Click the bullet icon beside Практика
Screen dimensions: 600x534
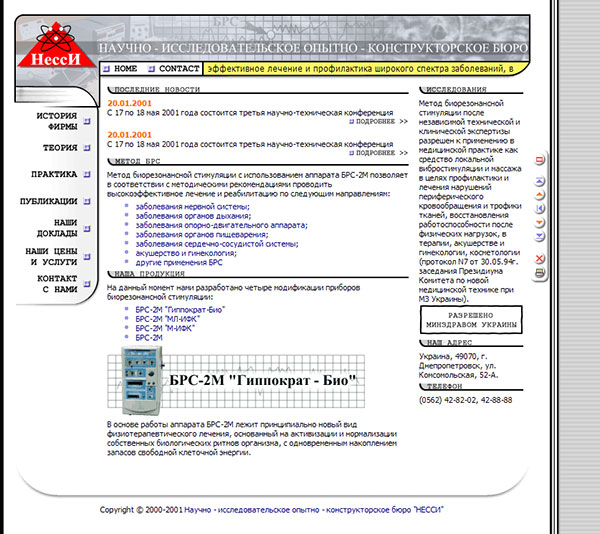coord(87,174)
